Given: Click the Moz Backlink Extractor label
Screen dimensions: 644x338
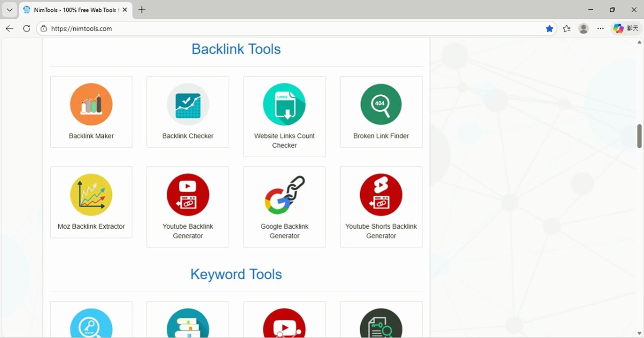Looking at the screenshot, I should point(91,227).
